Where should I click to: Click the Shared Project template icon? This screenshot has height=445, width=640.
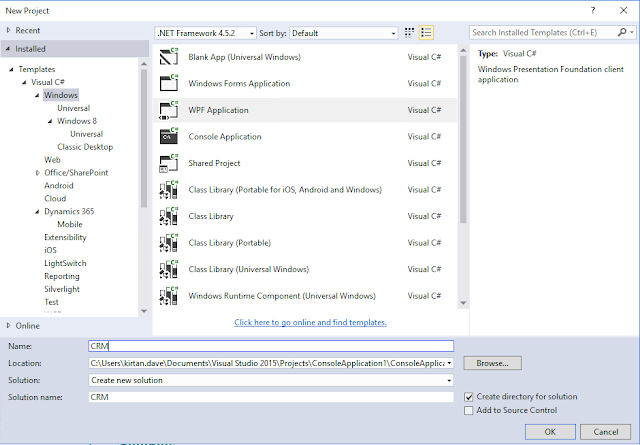(169, 163)
